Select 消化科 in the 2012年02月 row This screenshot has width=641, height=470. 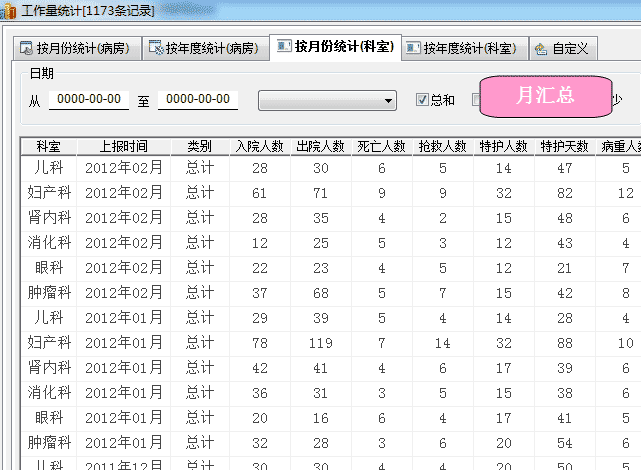click(x=49, y=243)
